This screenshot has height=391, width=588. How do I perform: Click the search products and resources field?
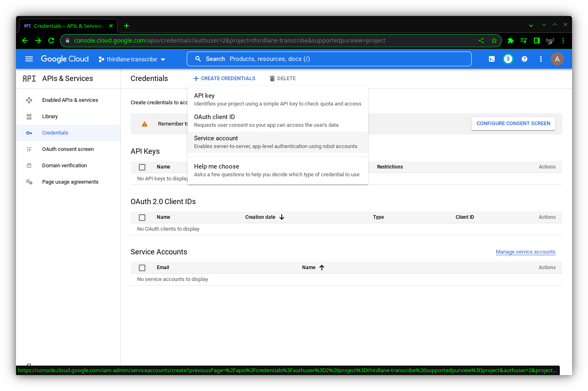[x=329, y=59]
